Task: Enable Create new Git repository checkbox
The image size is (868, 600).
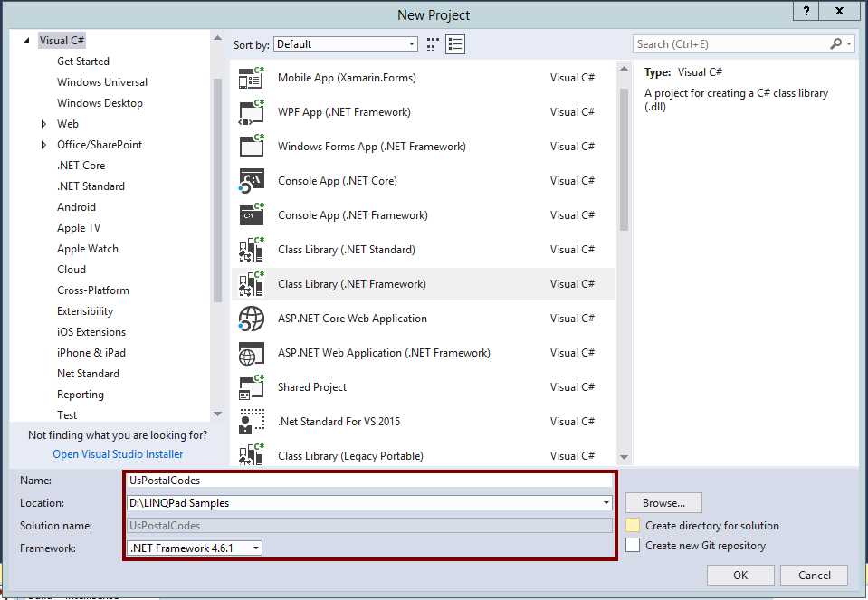Action: coord(633,545)
